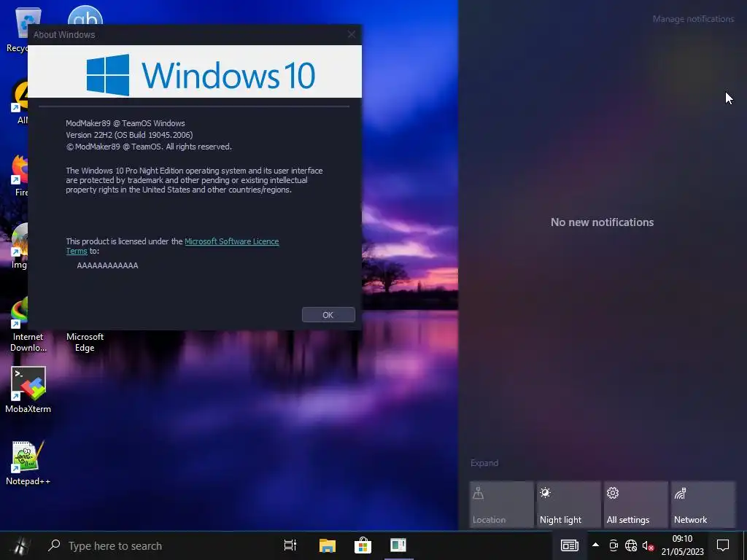Image resolution: width=747 pixels, height=560 pixels.
Task: Select the ImgBurn desktop shortcut
Action: point(20,245)
